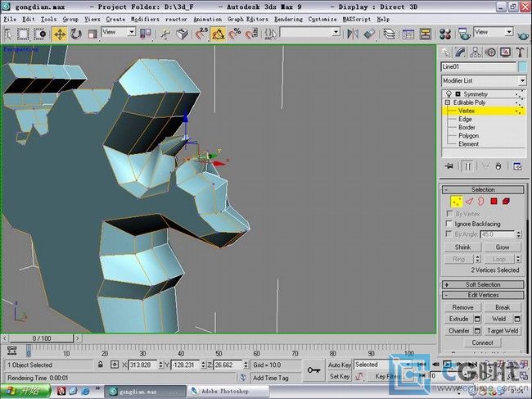Toggle the Selection Lock padlock

(x=100, y=365)
